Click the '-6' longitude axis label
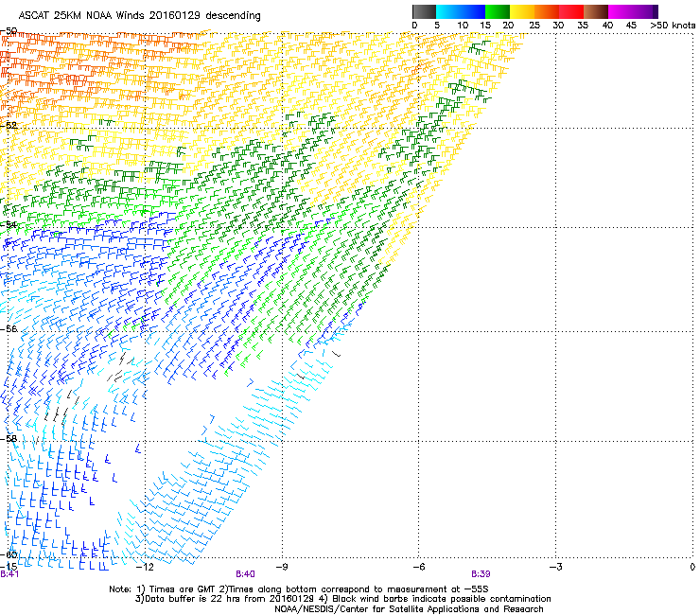This screenshot has height=615, width=700. [418, 567]
